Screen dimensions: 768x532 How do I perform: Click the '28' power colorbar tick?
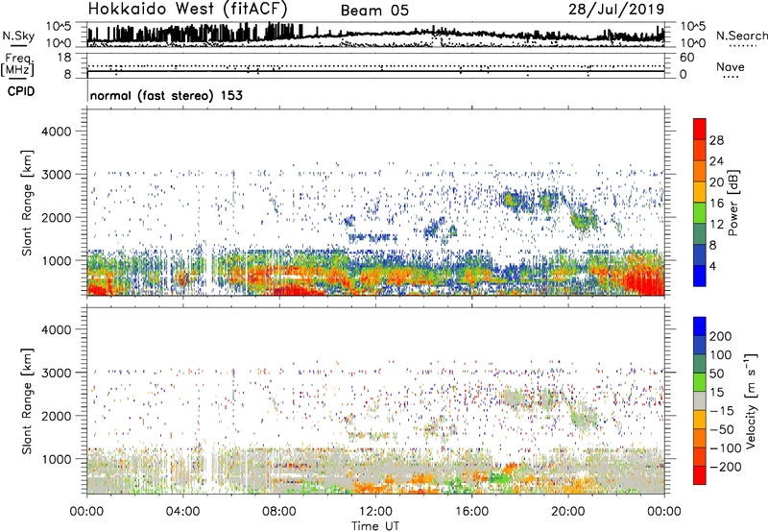pyautogui.click(x=716, y=140)
